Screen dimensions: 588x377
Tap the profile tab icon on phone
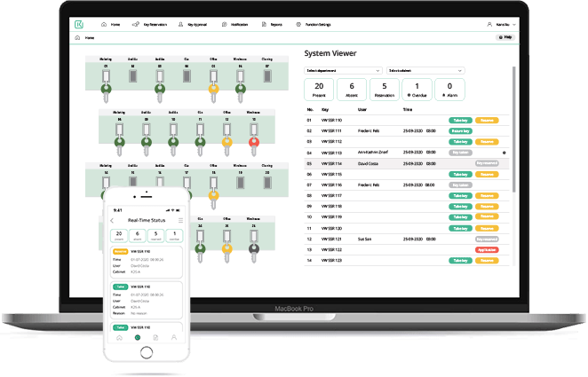click(x=174, y=338)
